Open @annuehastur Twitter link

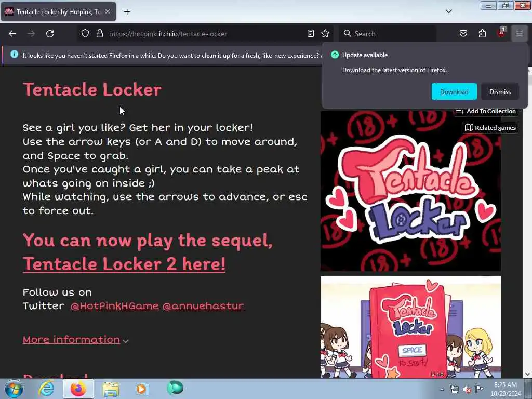[x=203, y=306]
